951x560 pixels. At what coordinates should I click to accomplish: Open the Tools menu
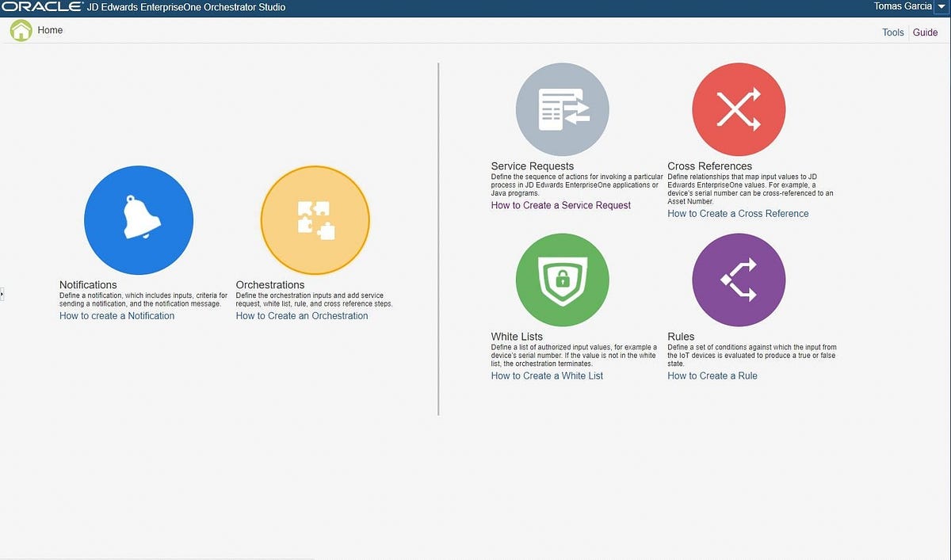[x=893, y=32]
